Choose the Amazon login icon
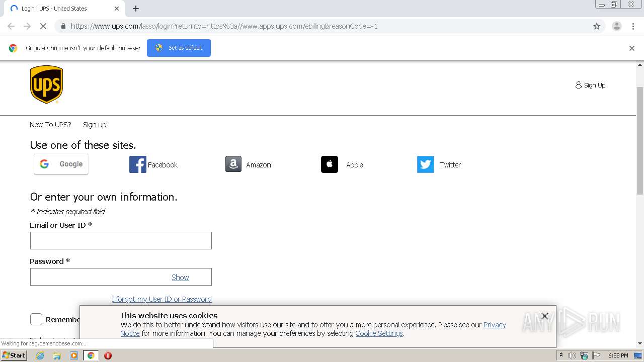 233,164
